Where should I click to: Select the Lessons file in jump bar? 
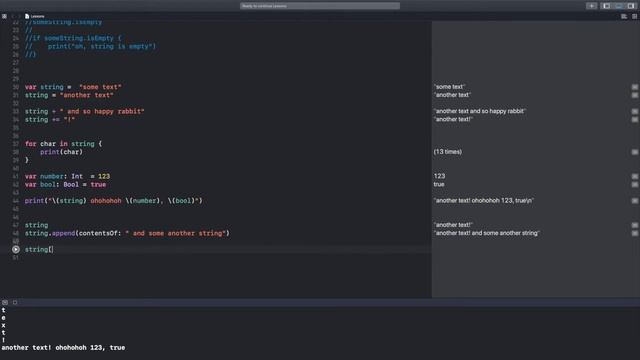pyautogui.click(x=35, y=16)
